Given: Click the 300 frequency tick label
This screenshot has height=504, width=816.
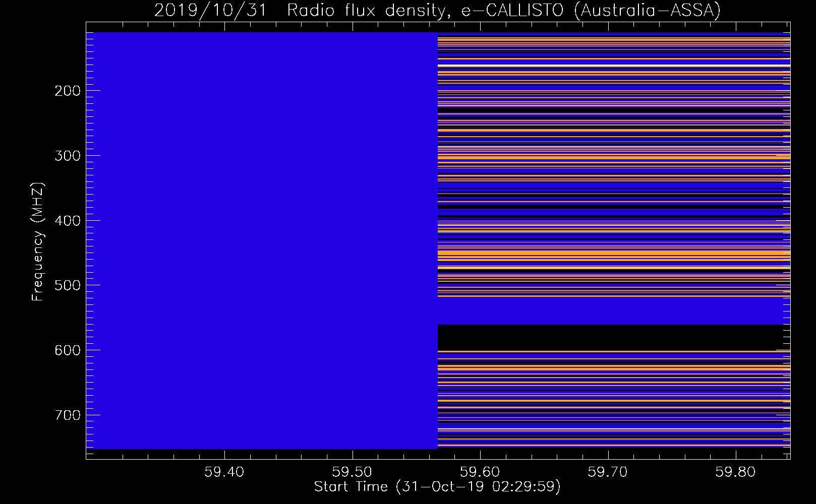Looking at the screenshot, I should tap(68, 156).
